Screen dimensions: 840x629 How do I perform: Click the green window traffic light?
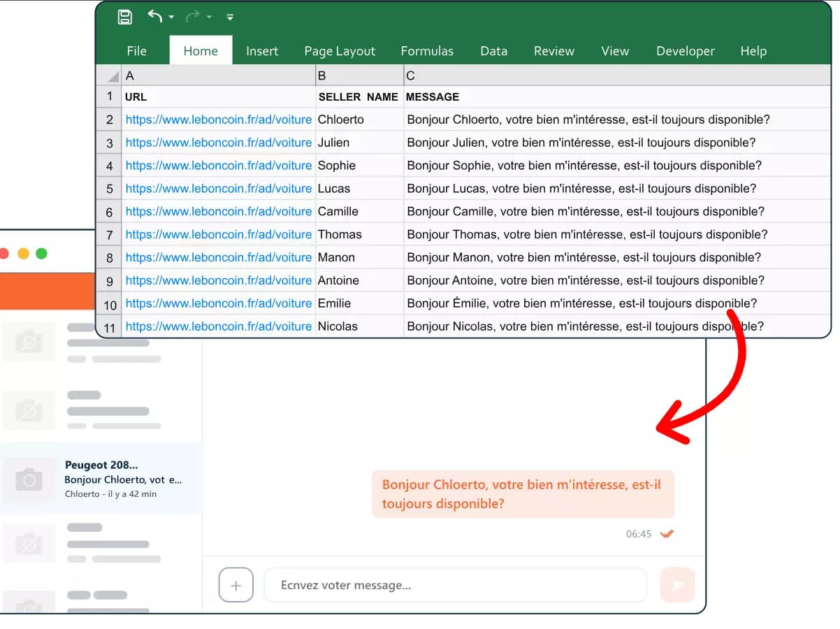[41, 254]
